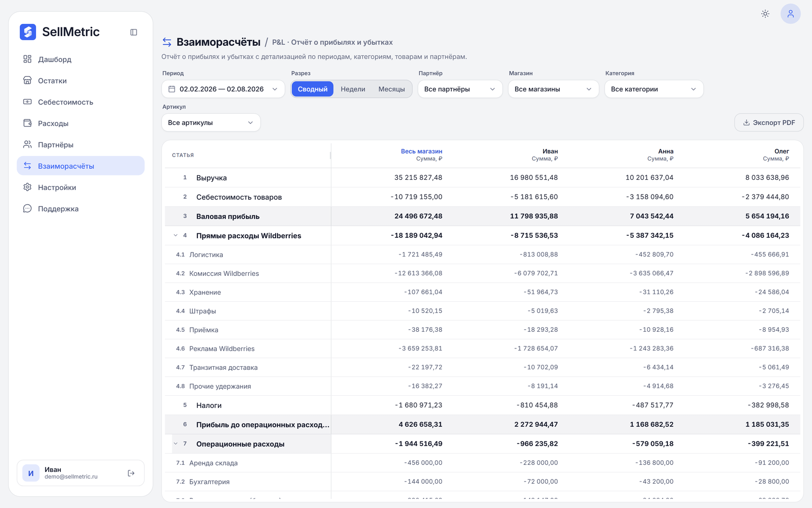Click the Взаиморасчёты arrows icon in sidebar
The width and height of the screenshot is (812, 508).
(x=27, y=166)
